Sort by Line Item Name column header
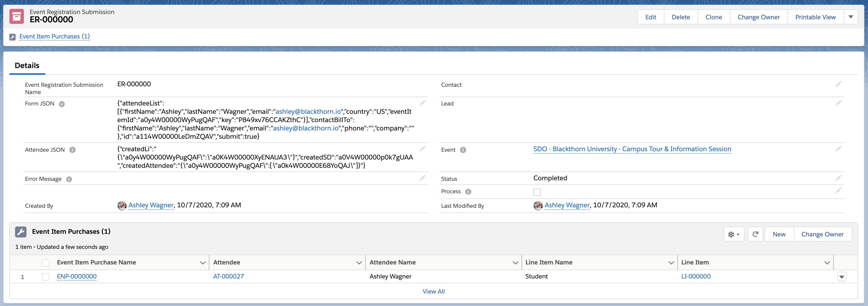 (549, 263)
